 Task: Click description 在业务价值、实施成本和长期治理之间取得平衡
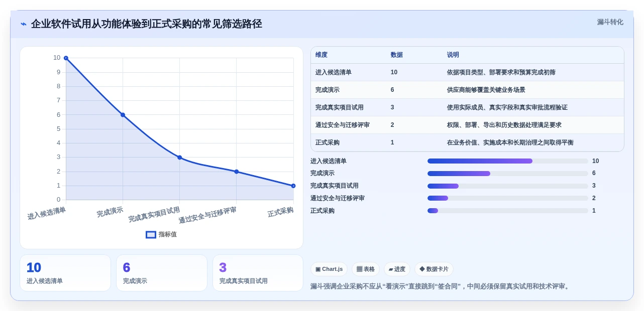(510, 142)
